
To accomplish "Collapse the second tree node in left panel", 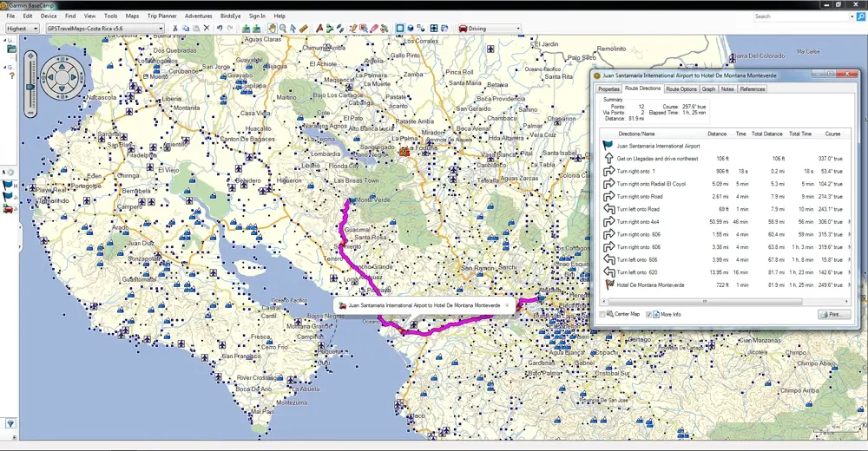I will tap(5, 67).
